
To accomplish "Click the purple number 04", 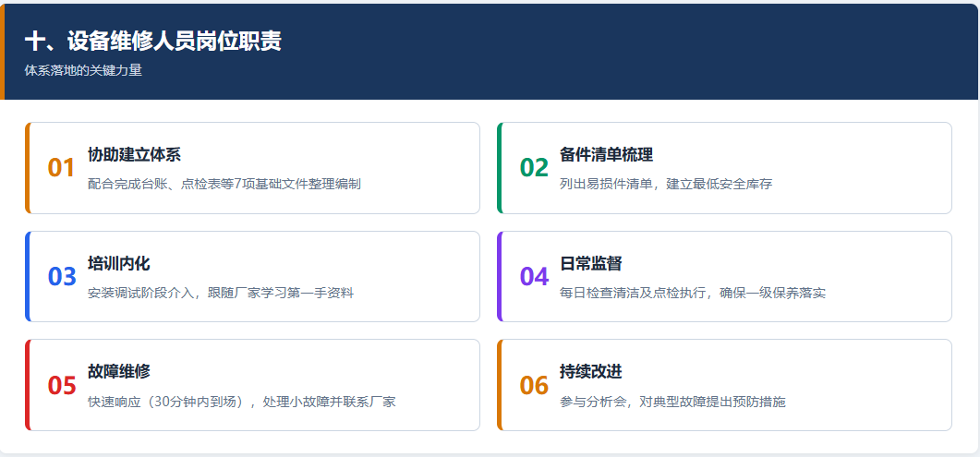I will coord(534,277).
